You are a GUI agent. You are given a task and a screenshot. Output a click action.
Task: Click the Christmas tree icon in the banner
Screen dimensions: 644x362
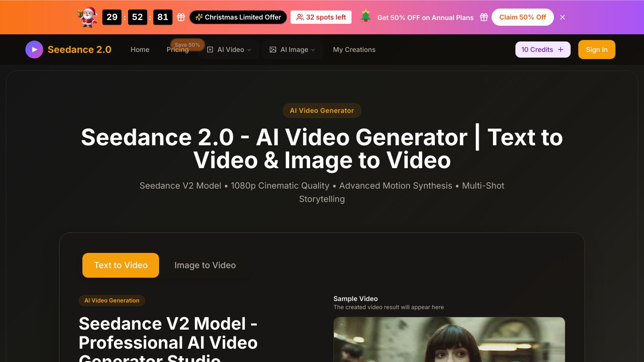(365, 16)
